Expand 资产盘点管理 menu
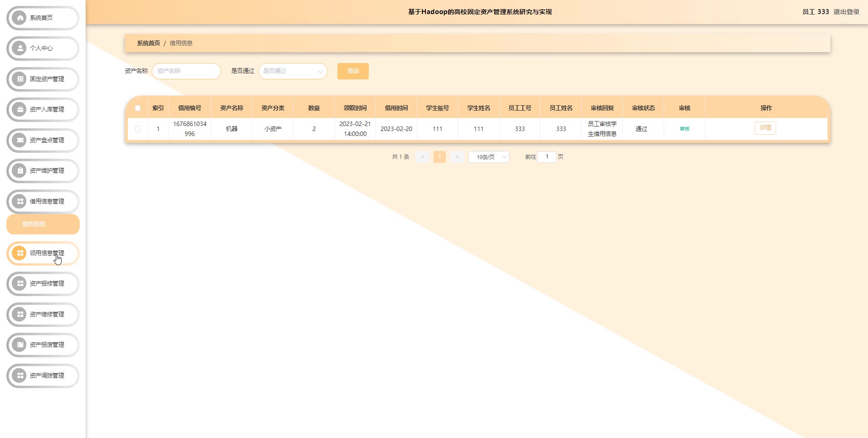The height and width of the screenshot is (438, 868). coord(43,140)
